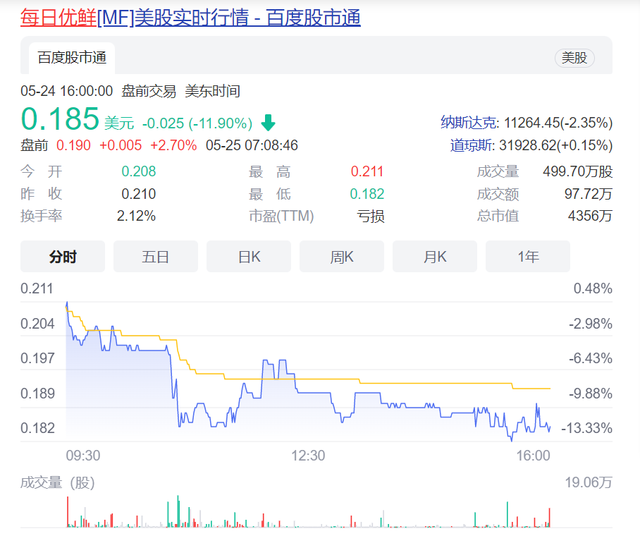
Task: Click the 盘前交易 status label
Action: point(149,91)
